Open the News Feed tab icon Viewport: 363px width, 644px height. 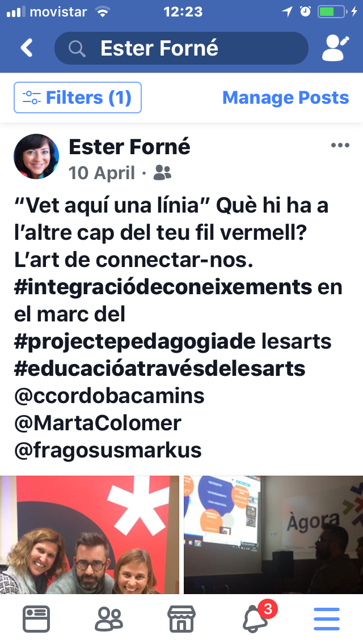[x=36, y=619]
